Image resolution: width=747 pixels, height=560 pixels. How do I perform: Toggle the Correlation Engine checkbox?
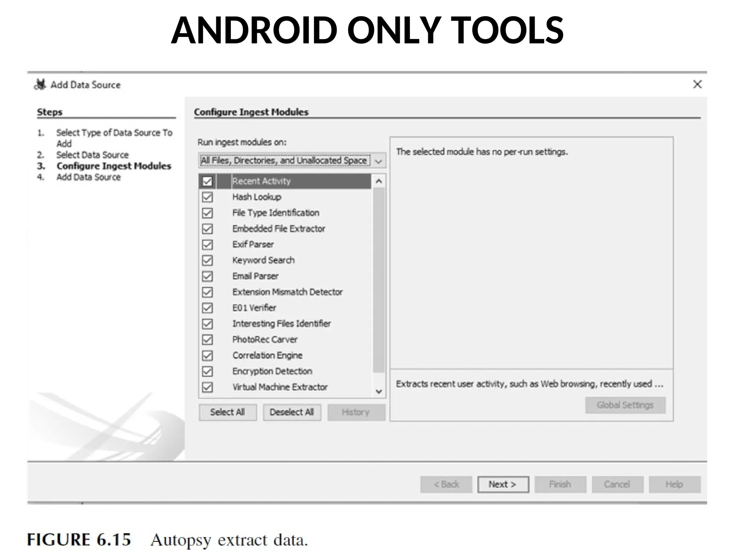(207, 355)
